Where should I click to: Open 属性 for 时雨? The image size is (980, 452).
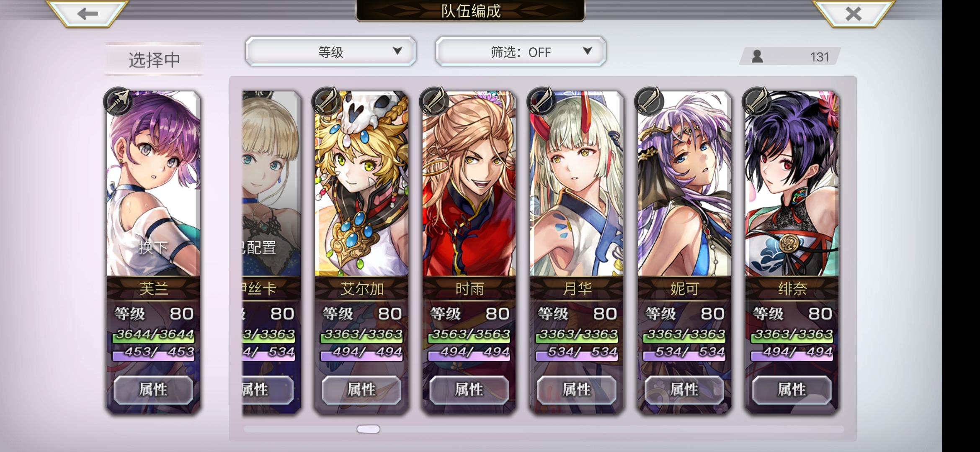click(x=469, y=390)
